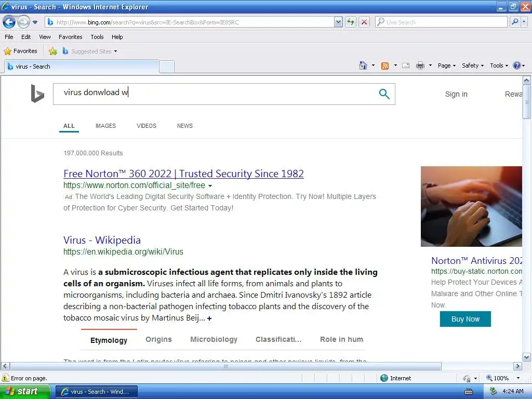This screenshot has height=399, width=532.
Task: Expand the Home button dropdown arrow
Action: [373, 65]
